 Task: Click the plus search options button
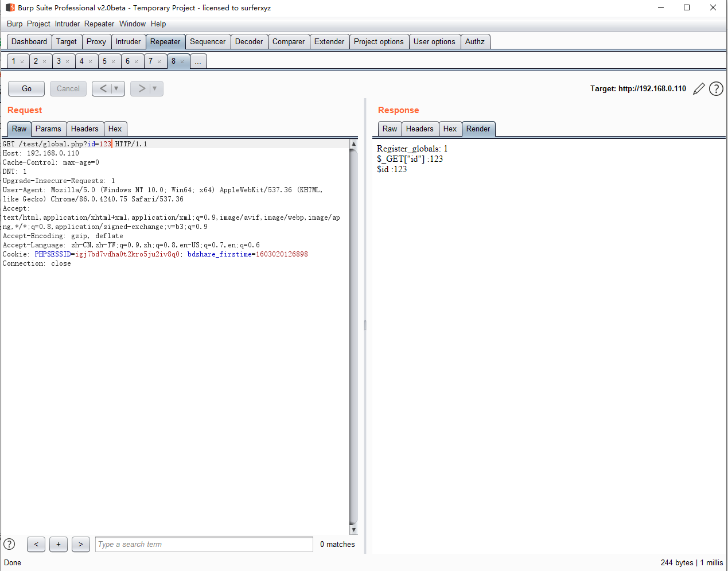(x=59, y=544)
